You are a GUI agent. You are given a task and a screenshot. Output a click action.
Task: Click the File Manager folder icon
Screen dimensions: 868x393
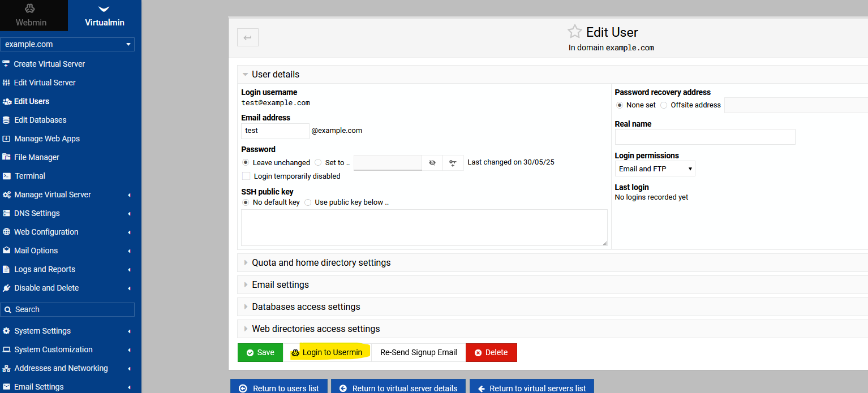coord(6,157)
